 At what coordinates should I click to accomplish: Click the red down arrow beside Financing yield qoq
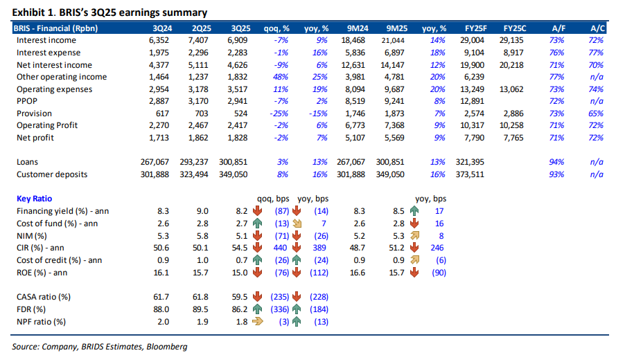tap(256, 211)
